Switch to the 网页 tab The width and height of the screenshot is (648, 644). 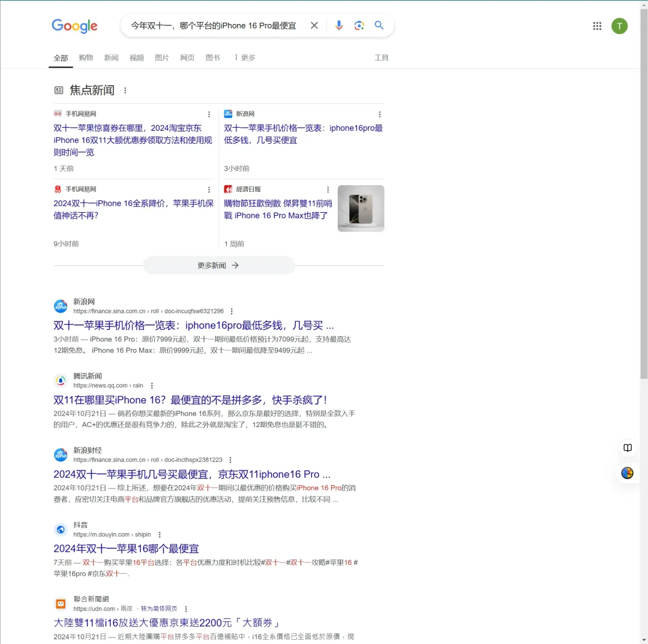click(187, 58)
